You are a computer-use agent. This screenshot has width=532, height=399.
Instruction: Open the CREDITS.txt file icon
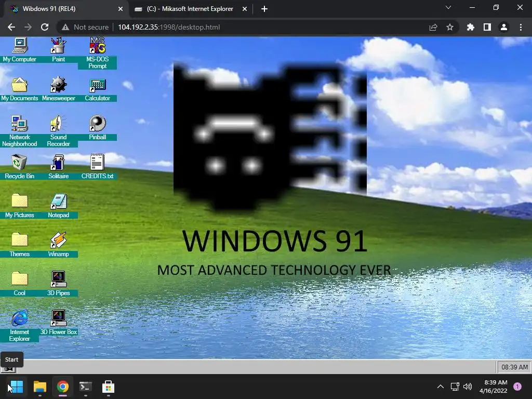pos(97,167)
